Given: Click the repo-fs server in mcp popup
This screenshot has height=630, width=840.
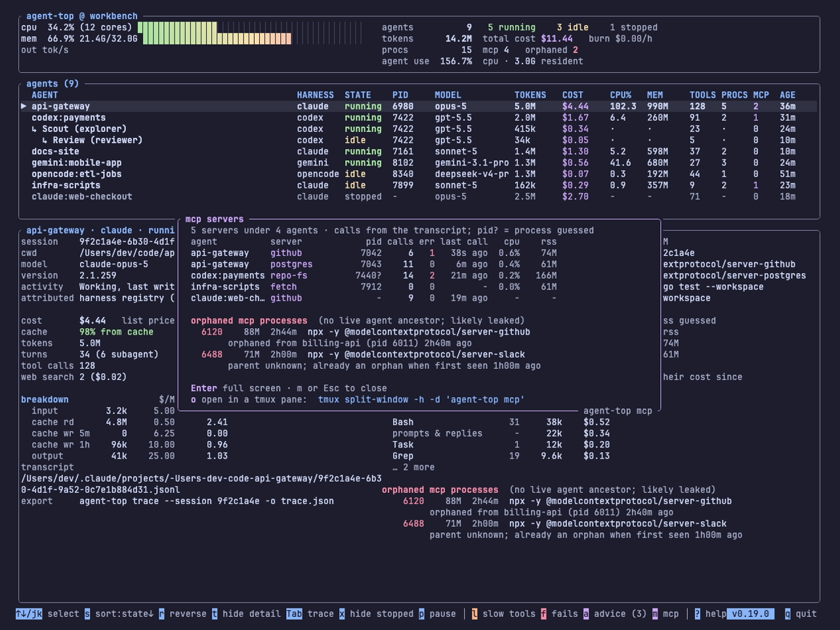Looking at the screenshot, I should pyautogui.click(x=289, y=276).
